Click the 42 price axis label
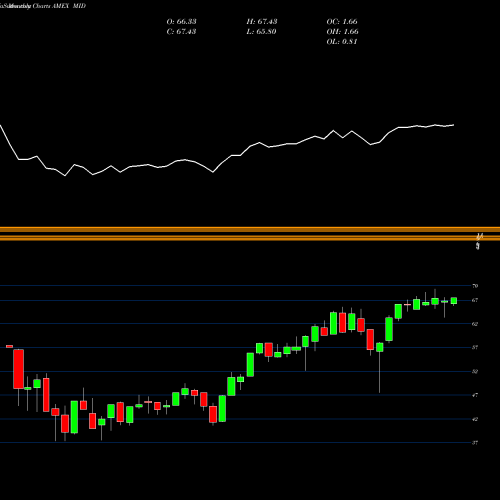The image size is (500, 500). 475,419
